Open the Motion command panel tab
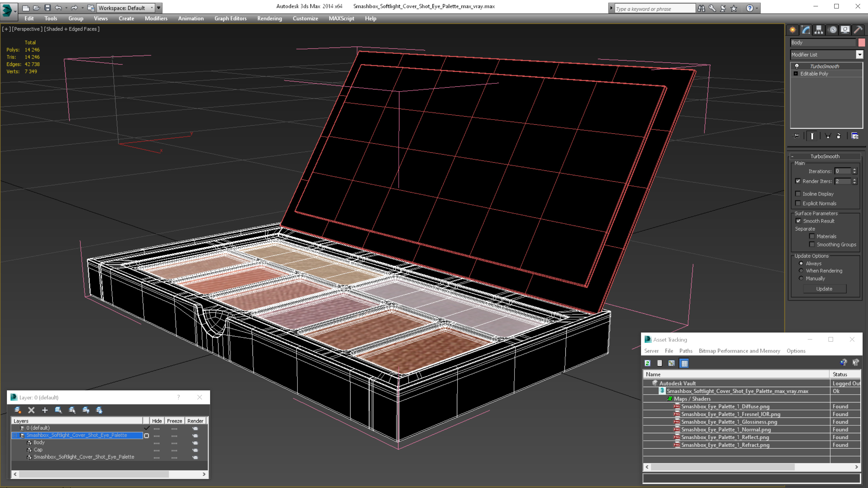Screen dimensions: 868x488 pos(832,30)
